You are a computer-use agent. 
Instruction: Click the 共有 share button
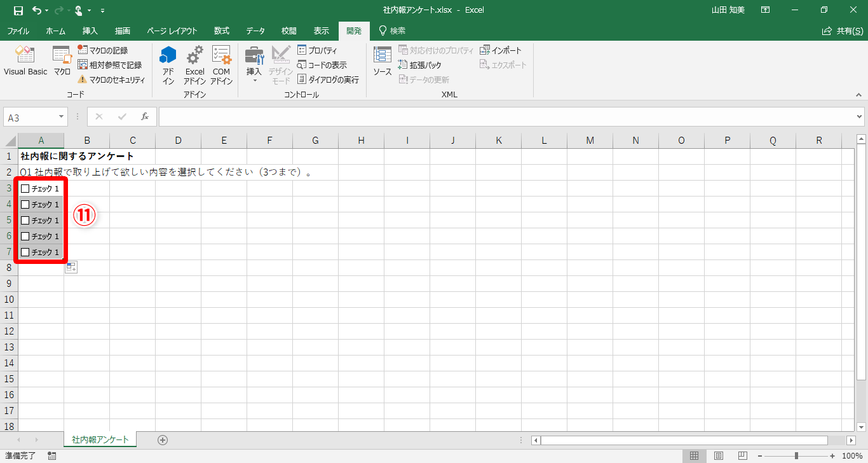pyautogui.click(x=842, y=31)
